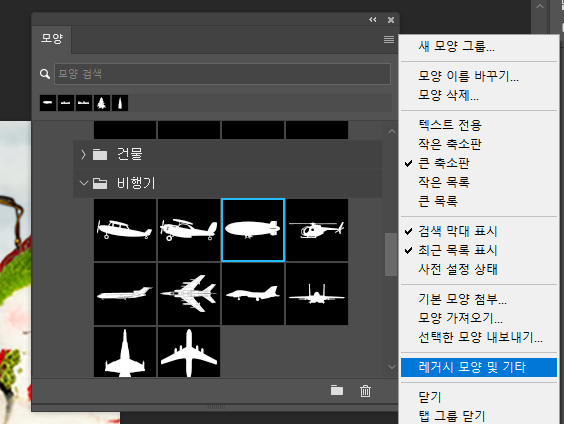Delete shape using trash can icon
The height and width of the screenshot is (424, 564).
365,391
